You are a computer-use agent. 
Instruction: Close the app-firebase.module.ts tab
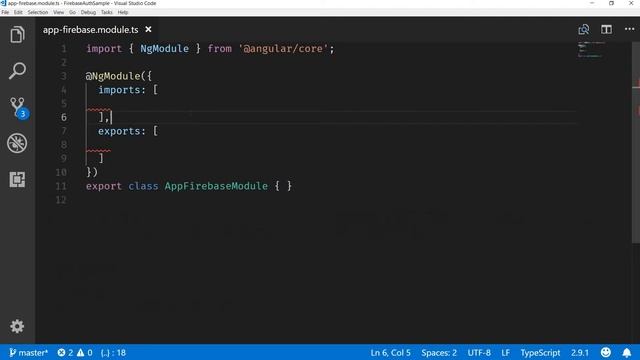[149, 29]
